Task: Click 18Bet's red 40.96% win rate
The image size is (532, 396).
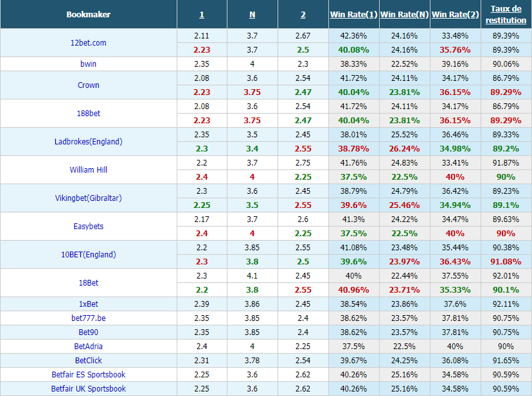Action: pyautogui.click(x=353, y=290)
